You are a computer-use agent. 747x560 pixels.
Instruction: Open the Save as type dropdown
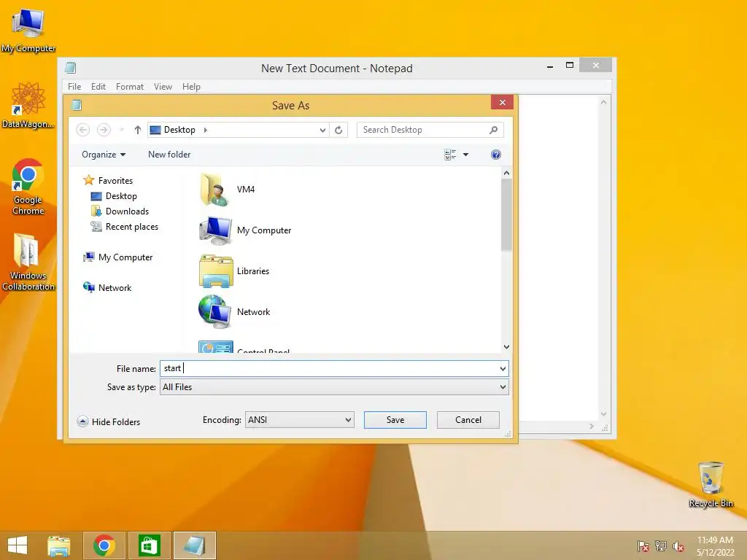pos(334,387)
